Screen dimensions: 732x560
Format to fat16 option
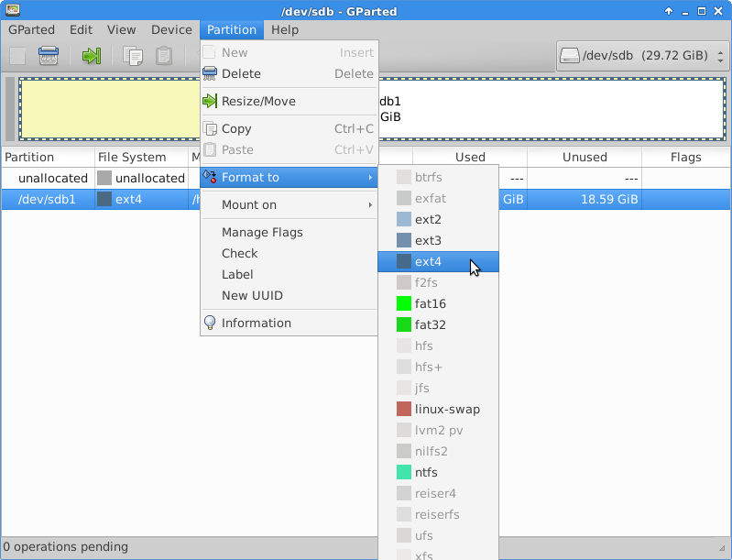(x=438, y=303)
